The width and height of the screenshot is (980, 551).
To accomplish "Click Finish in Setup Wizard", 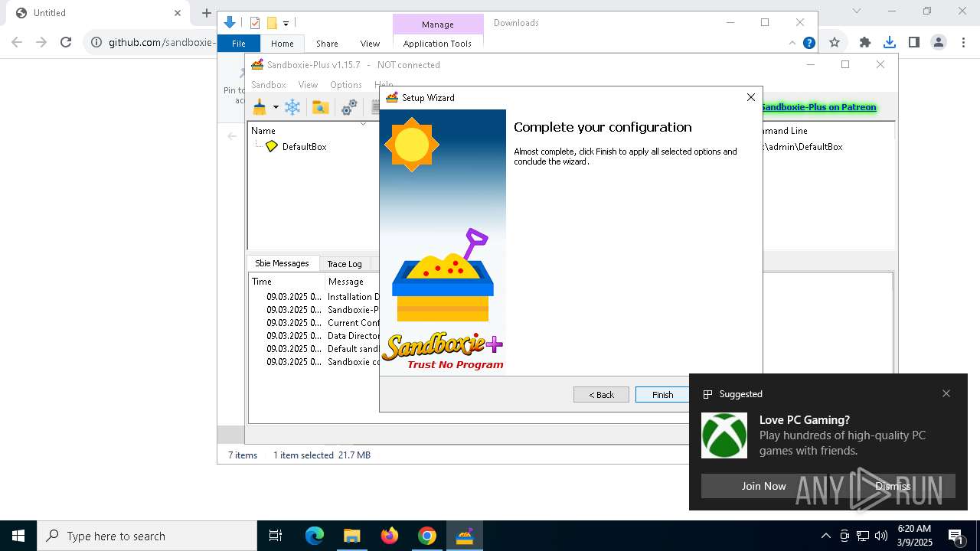I will [663, 394].
